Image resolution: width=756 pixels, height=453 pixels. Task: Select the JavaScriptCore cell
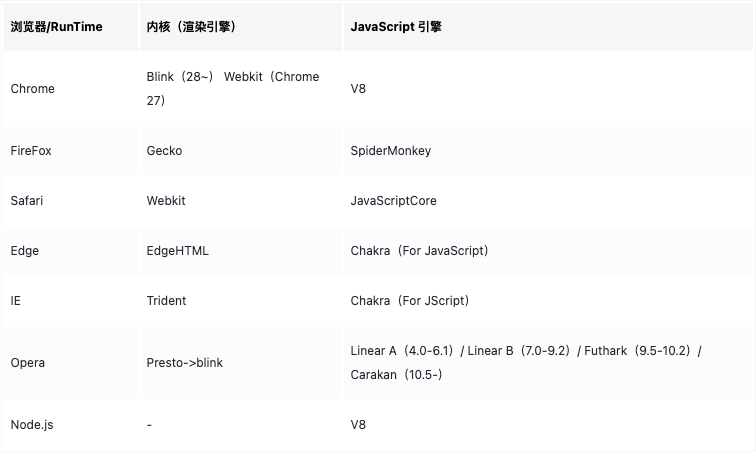click(x=394, y=201)
